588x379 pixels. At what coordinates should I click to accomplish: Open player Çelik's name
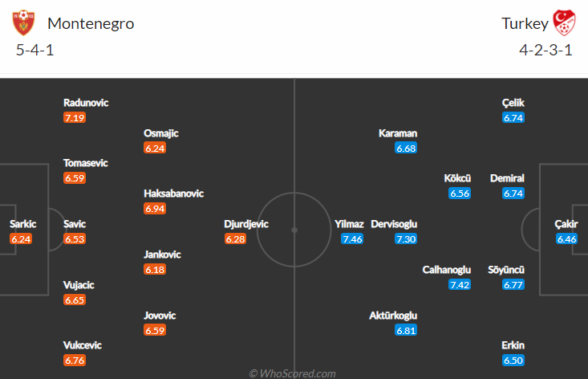click(x=513, y=103)
